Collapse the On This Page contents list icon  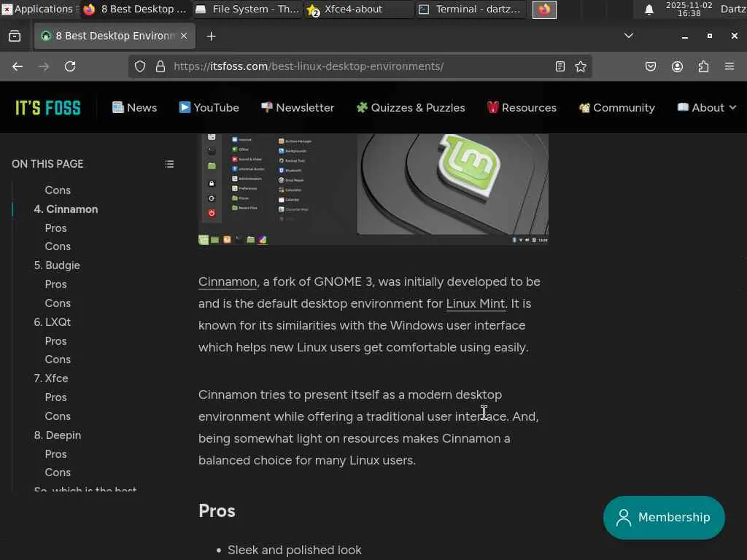pyautogui.click(x=169, y=164)
